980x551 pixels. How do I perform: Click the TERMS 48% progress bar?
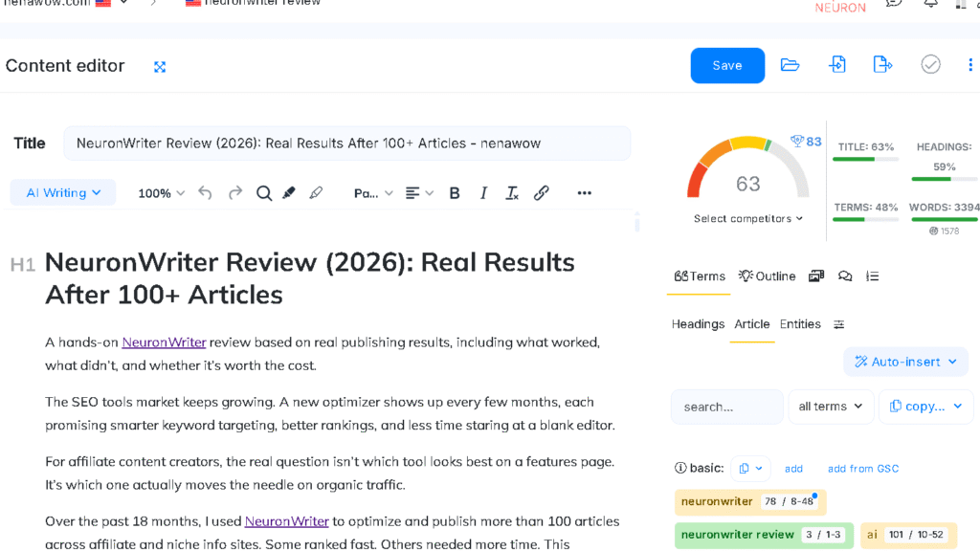click(865, 219)
